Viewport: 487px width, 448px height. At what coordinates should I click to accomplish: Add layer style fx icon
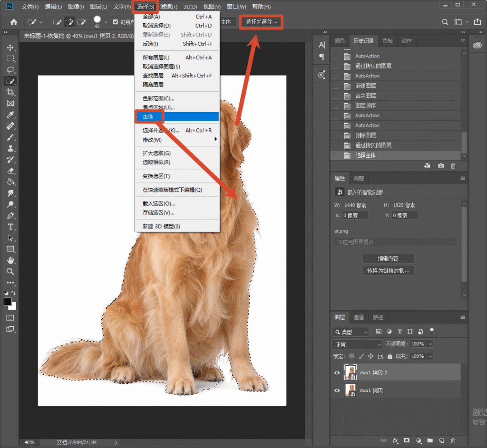coord(395,440)
